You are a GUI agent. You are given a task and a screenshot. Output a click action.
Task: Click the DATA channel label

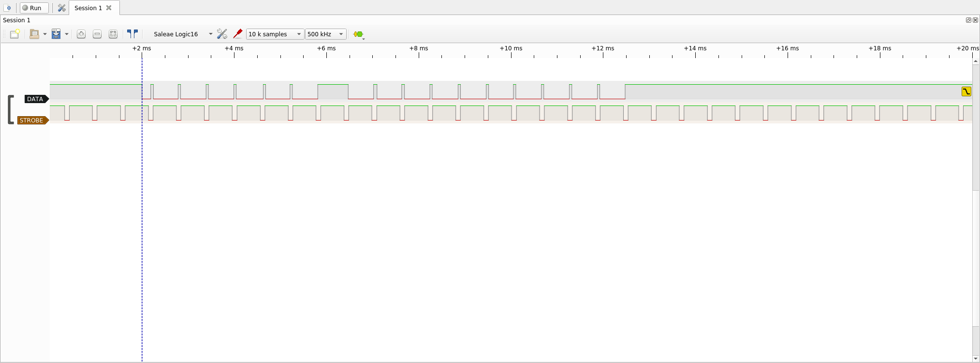[x=35, y=99]
